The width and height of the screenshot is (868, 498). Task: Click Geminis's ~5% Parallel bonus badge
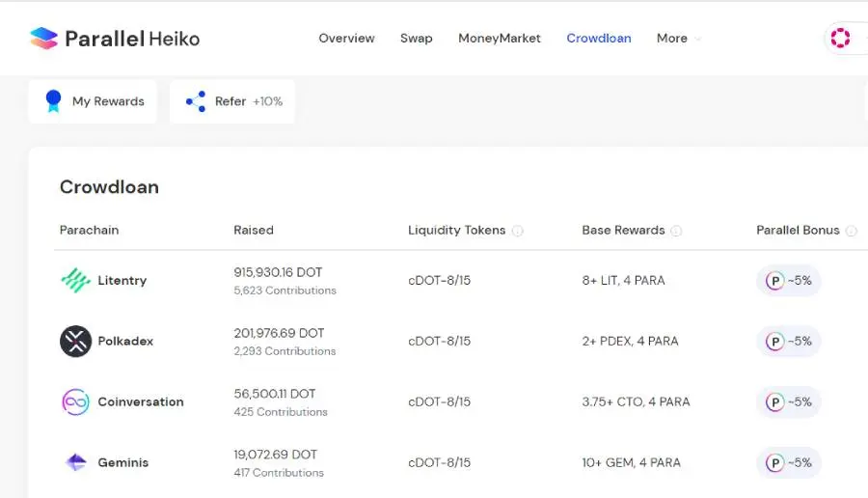[788, 462]
